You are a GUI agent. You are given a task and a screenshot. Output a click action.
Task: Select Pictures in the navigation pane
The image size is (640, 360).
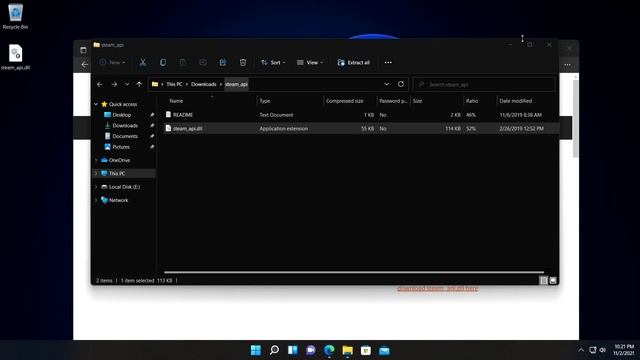pos(121,147)
